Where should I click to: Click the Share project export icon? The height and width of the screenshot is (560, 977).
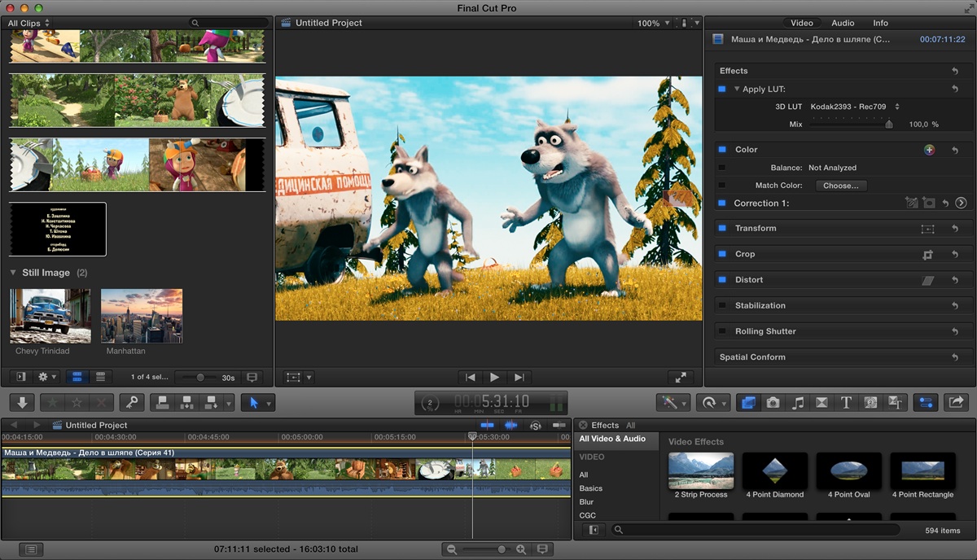pyautogui.click(x=956, y=402)
